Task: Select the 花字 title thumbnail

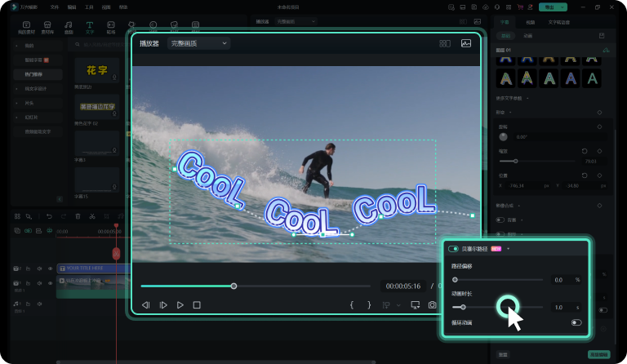Action: coord(97,70)
